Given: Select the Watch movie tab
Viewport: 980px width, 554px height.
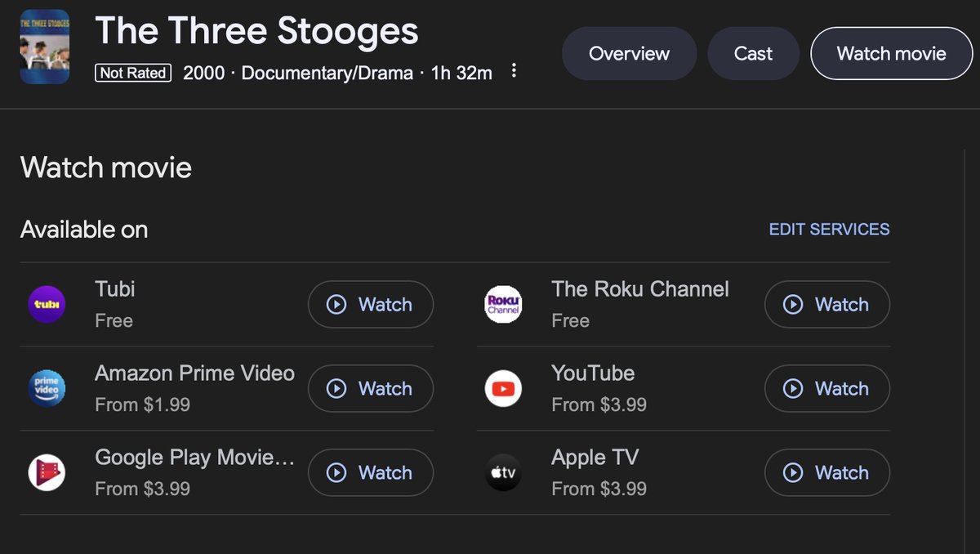Looking at the screenshot, I should pyautogui.click(x=892, y=54).
